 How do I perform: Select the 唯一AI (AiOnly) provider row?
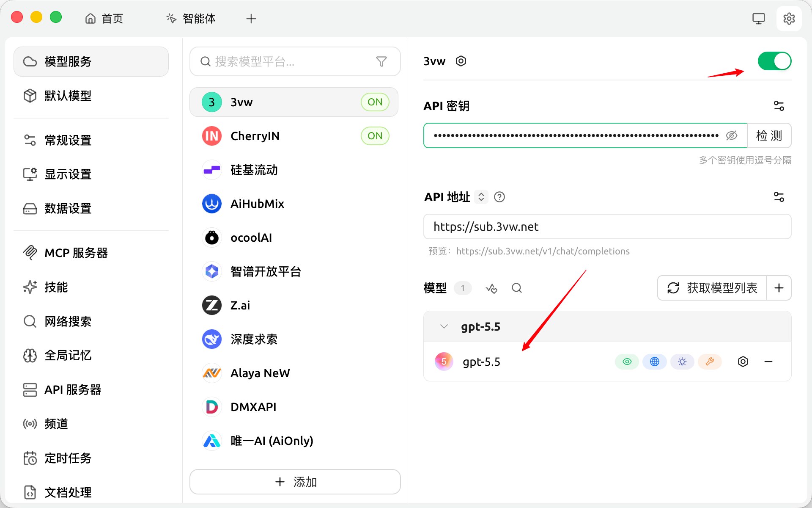[x=294, y=441]
